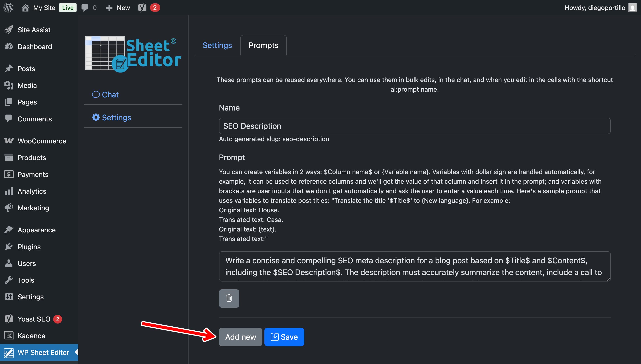
Task: Open the Yoast SEO icon in the admin bar
Action: [142, 8]
